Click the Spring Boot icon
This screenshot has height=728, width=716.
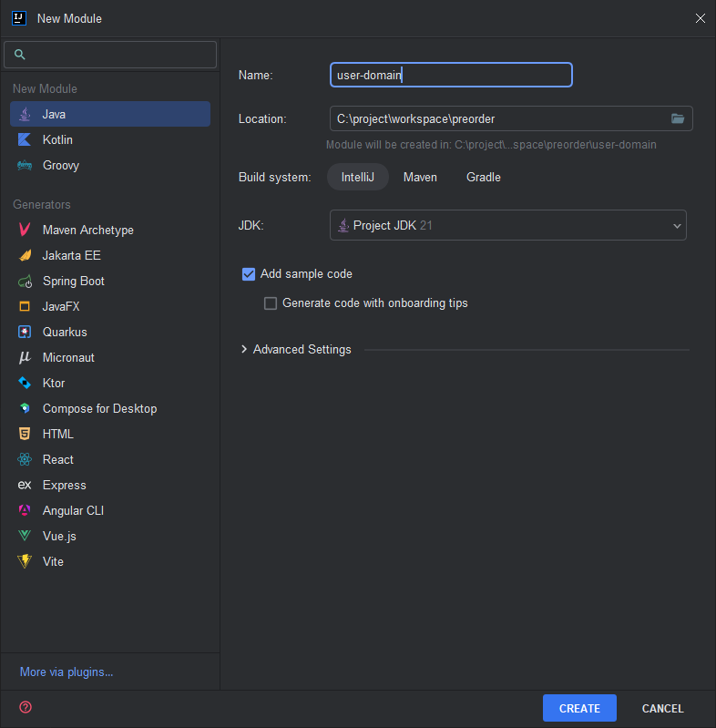click(25, 282)
